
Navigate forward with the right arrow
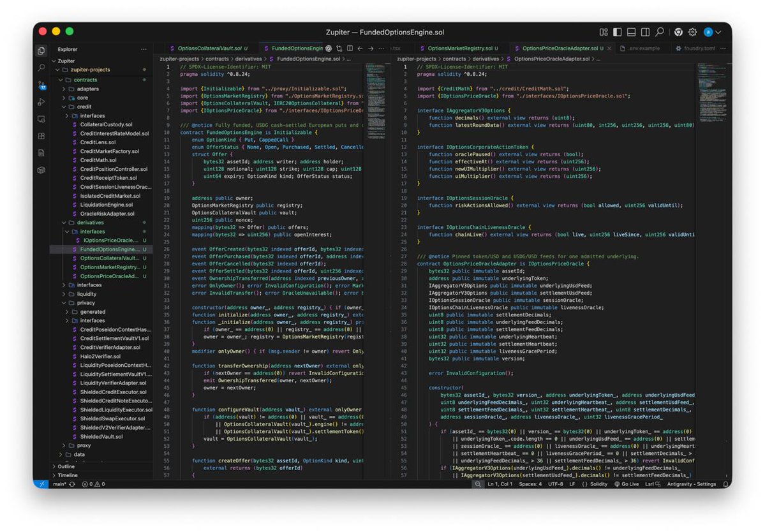pyautogui.click(x=371, y=48)
